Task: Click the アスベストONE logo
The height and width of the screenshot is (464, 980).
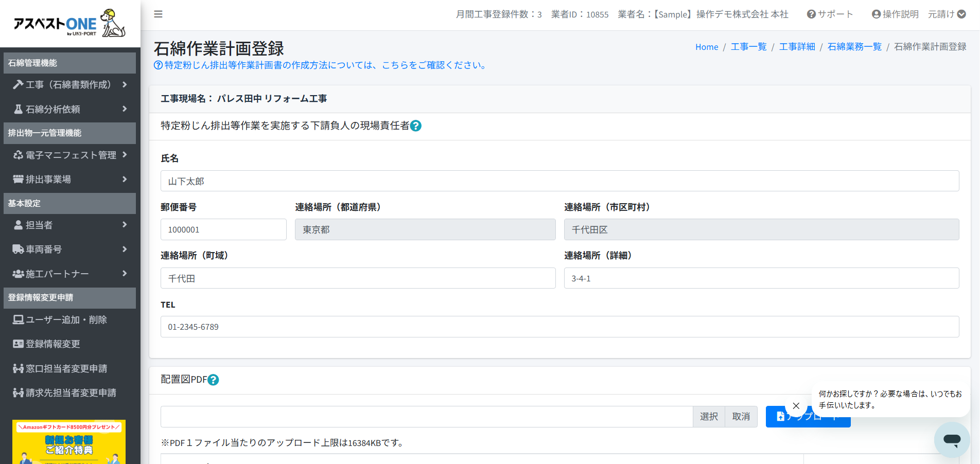Action: [x=69, y=24]
